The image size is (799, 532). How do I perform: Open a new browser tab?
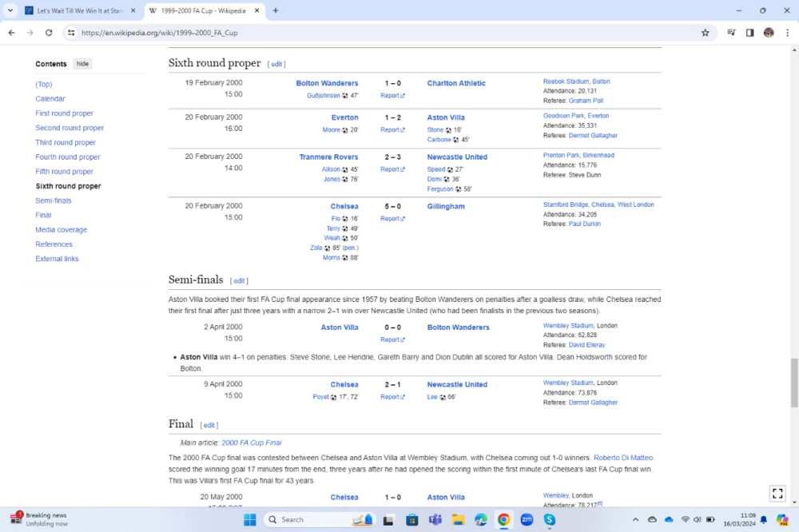click(276, 10)
